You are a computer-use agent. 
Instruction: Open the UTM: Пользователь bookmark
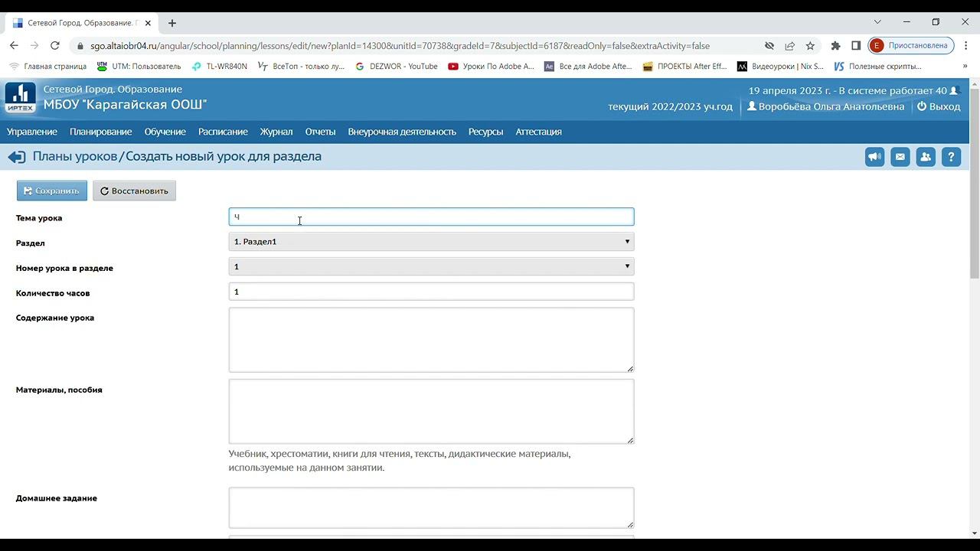(139, 67)
